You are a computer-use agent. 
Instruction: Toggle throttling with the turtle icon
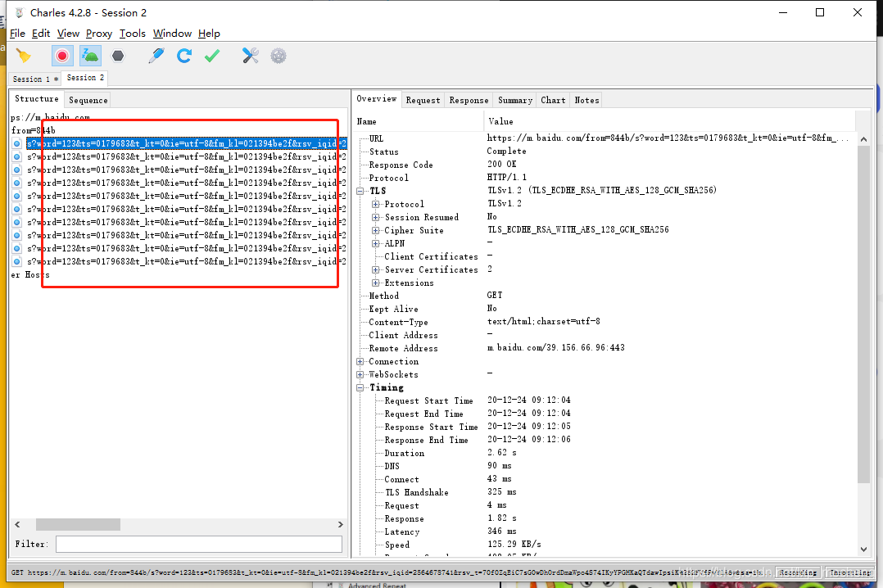point(90,56)
